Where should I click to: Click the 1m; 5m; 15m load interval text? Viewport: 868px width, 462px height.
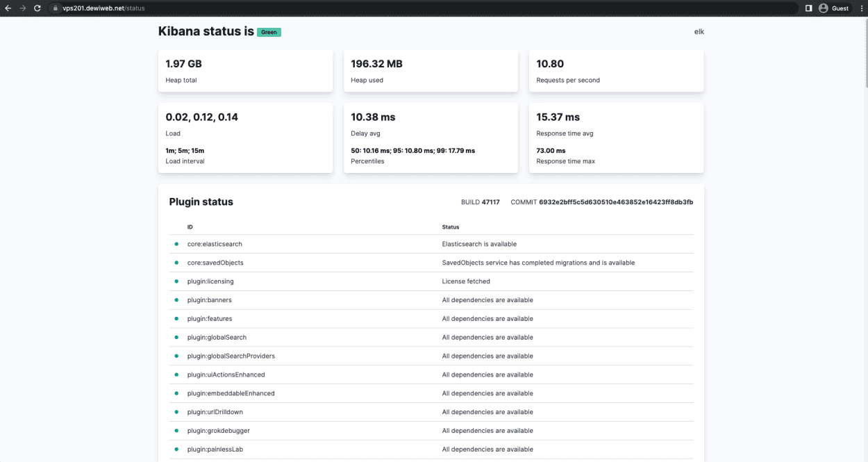[185, 151]
